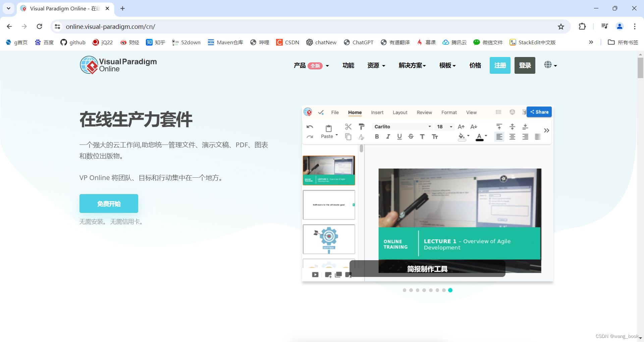Image resolution: width=644 pixels, height=342 pixels.
Task: Toggle Strikethrough formatting
Action: tap(411, 136)
